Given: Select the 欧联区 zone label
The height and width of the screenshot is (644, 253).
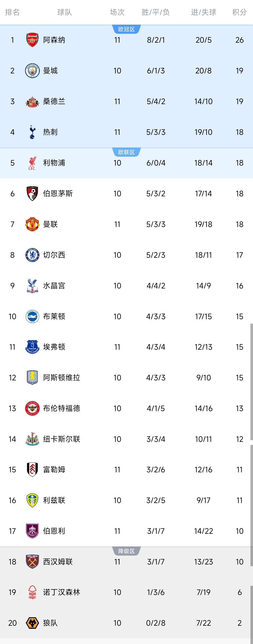Looking at the screenshot, I should tap(126, 152).
